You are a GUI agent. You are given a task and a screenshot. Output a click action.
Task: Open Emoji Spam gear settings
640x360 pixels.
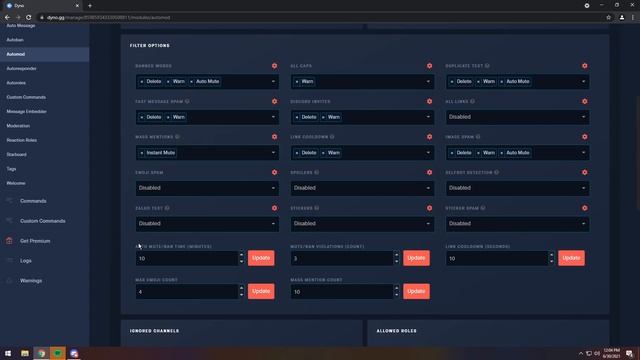[274, 172]
